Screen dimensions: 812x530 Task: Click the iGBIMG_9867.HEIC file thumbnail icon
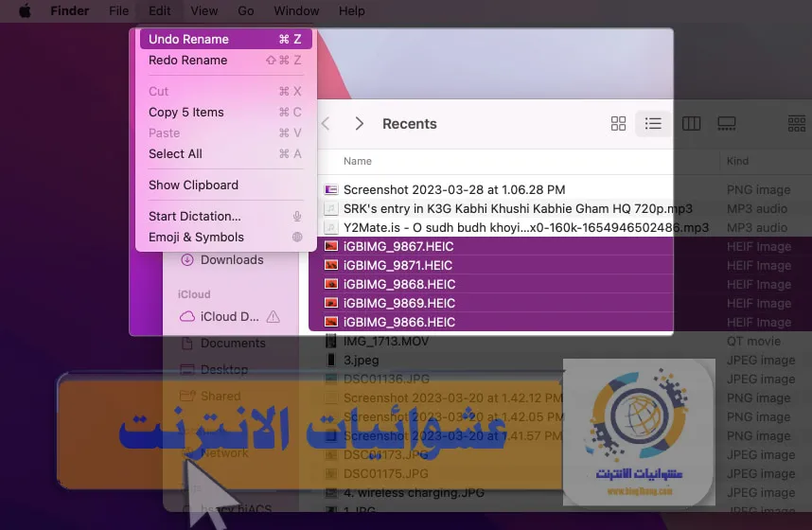point(331,246)
